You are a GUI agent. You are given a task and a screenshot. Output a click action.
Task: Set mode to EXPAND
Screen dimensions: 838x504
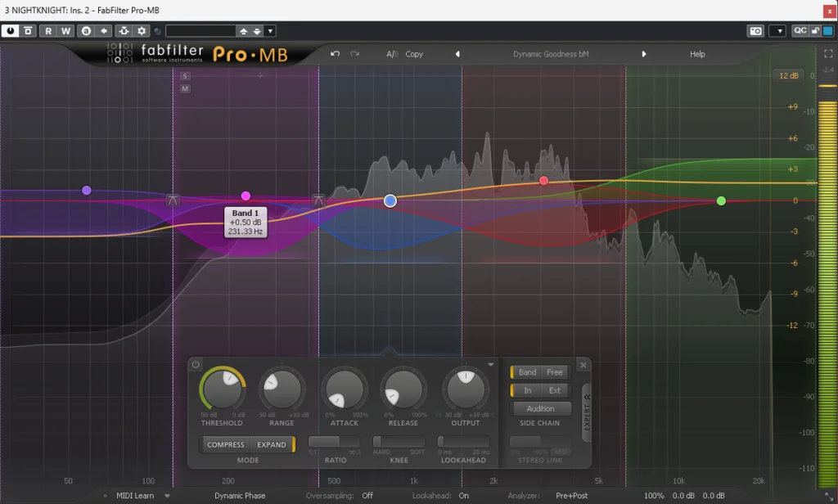(x=272, y=444)
